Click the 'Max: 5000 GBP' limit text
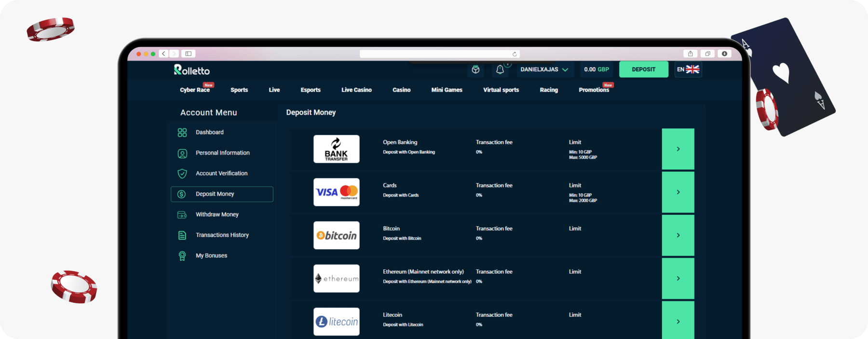 [x=583, y=157]
